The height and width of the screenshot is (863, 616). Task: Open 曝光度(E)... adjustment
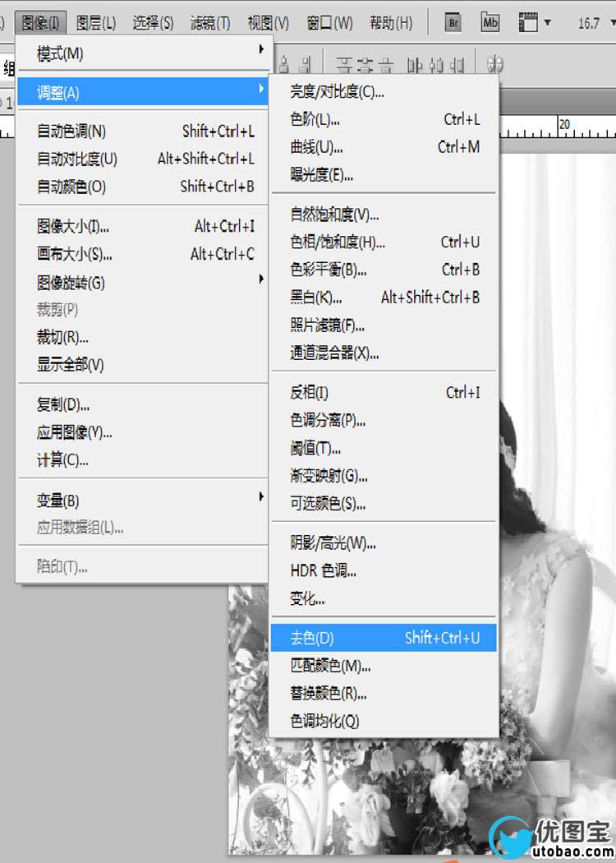pos(384,175)
